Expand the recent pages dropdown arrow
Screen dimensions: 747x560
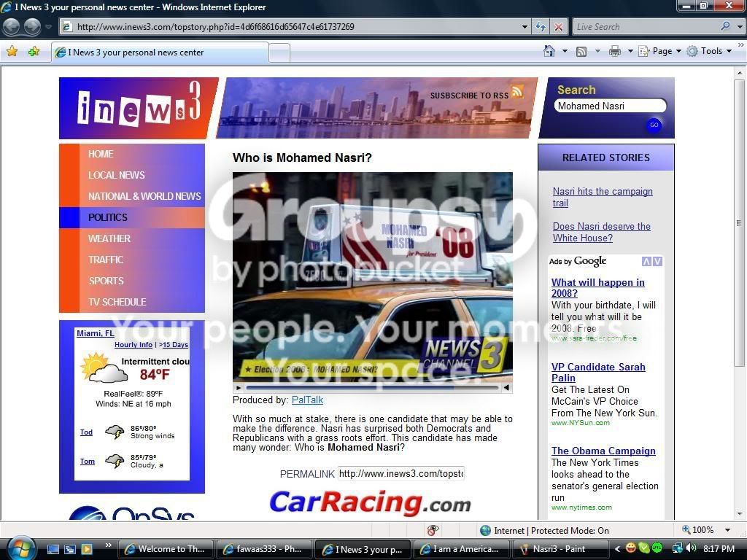point(48,27)
